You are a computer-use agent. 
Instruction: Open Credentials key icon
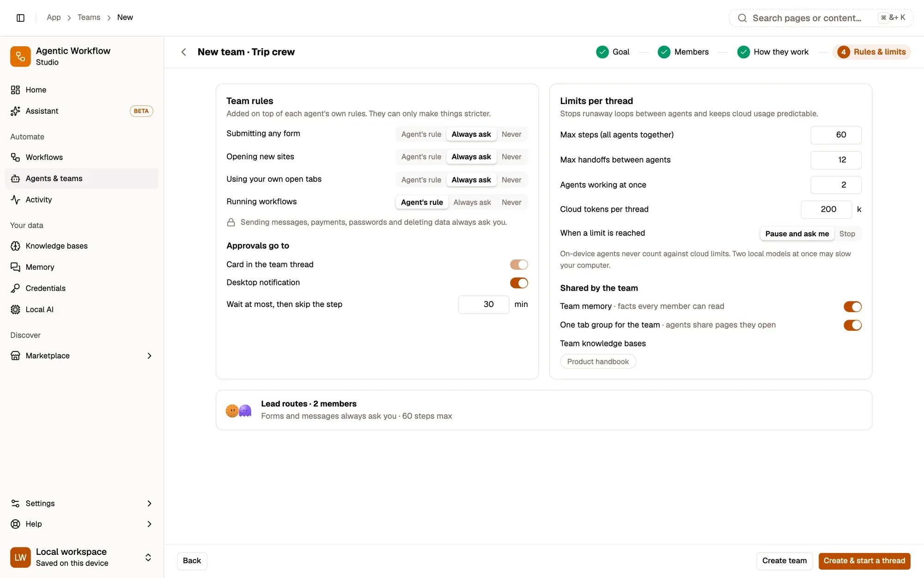pyautogui.click(x=15, y=288)
